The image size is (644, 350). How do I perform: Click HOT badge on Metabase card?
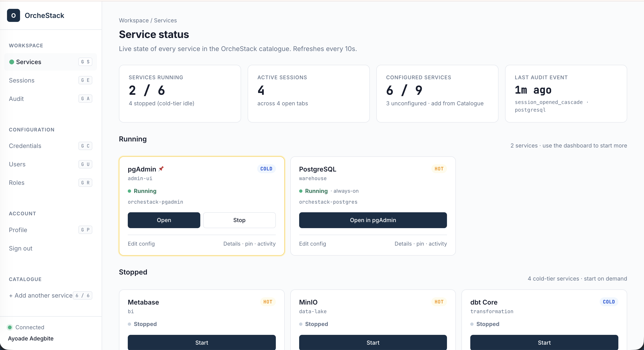(x=268, y=302)
